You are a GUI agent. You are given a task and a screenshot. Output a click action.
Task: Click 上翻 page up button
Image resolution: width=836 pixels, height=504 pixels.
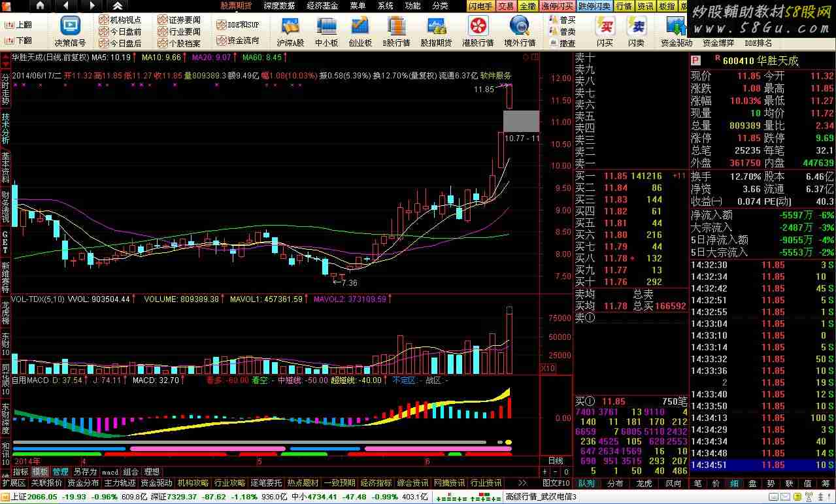coord(18,25)
